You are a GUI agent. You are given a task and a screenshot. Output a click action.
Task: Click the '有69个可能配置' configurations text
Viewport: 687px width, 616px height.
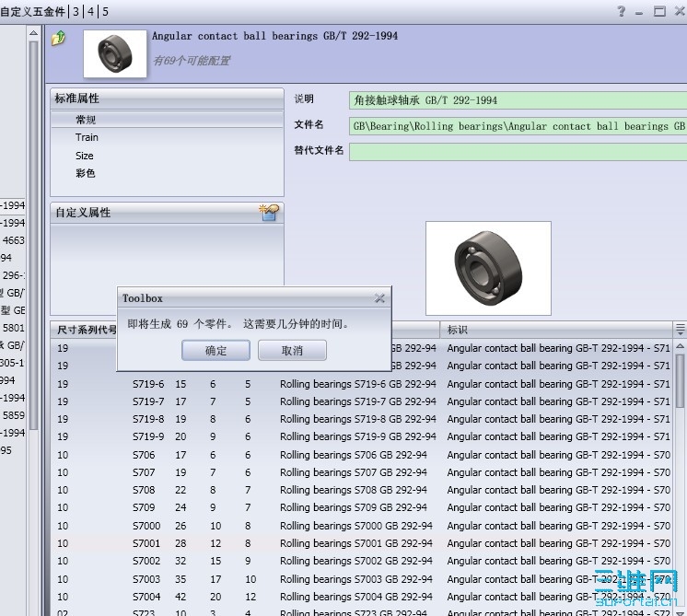(x=192, y=61)
